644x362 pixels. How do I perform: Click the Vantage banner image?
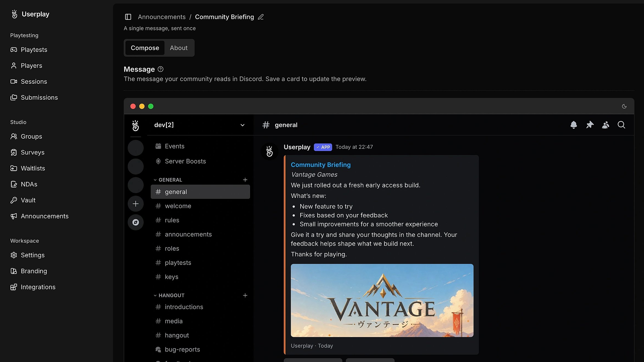tap(382, 301)
